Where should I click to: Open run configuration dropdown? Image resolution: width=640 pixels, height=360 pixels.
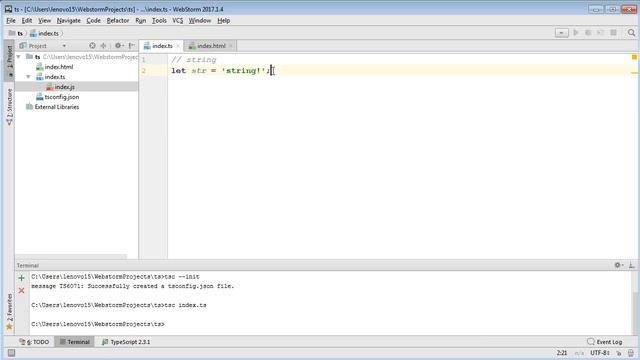[562, 33]
